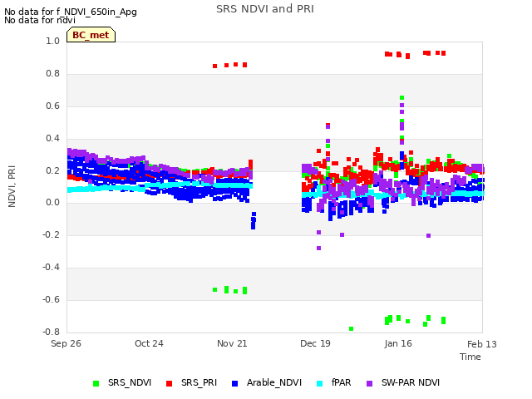This screenshot has width=532, height=399.
Task: Click the SW-PAR NDVI purple legend swatch
Action: (370, 383)
